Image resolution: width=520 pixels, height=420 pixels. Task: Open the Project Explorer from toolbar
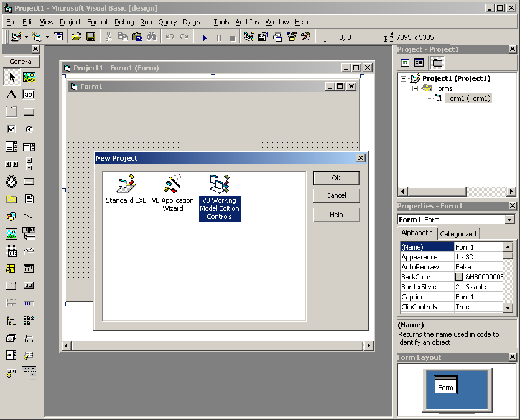coord(249,37)
